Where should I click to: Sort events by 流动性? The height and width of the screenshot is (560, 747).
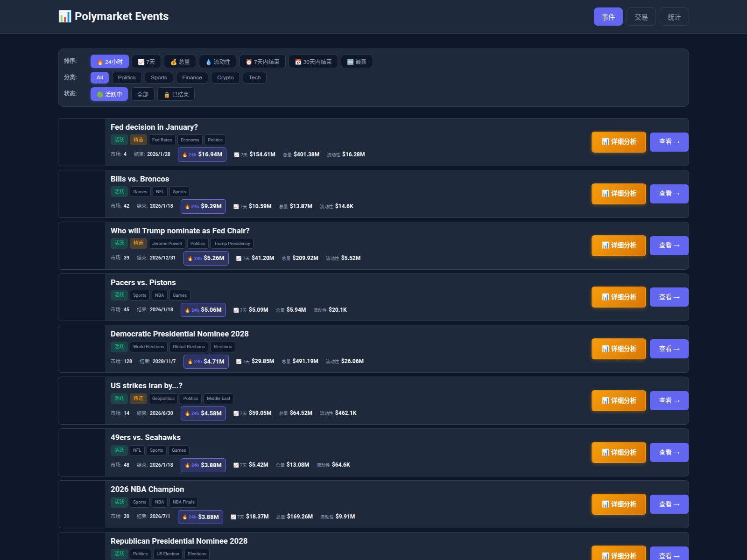[218, 62]
